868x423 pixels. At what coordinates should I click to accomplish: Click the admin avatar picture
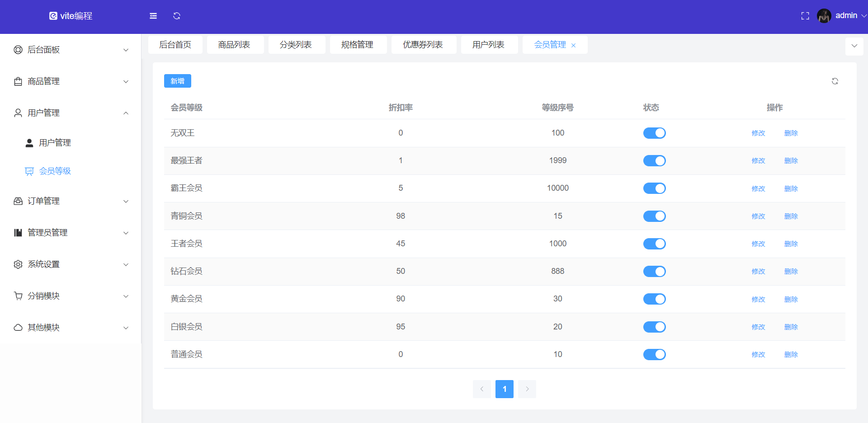coord(824,16)
